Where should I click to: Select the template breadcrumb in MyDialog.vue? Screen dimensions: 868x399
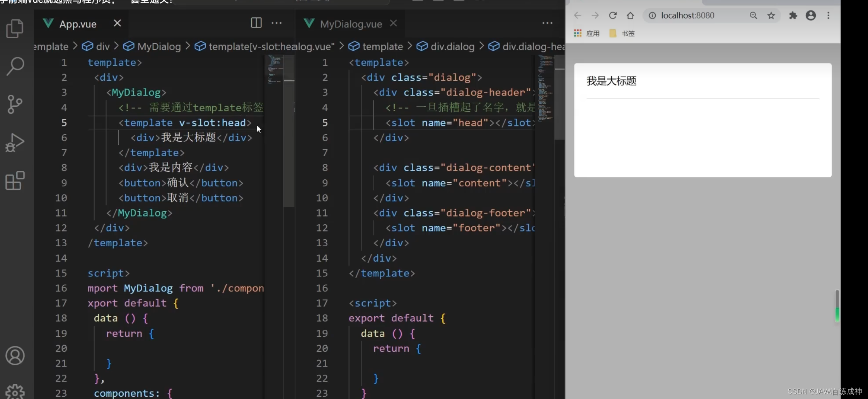375,46
